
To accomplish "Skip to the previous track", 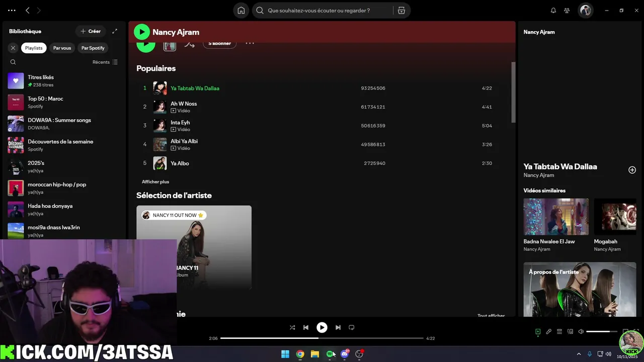I will click(x=306, y=327).
